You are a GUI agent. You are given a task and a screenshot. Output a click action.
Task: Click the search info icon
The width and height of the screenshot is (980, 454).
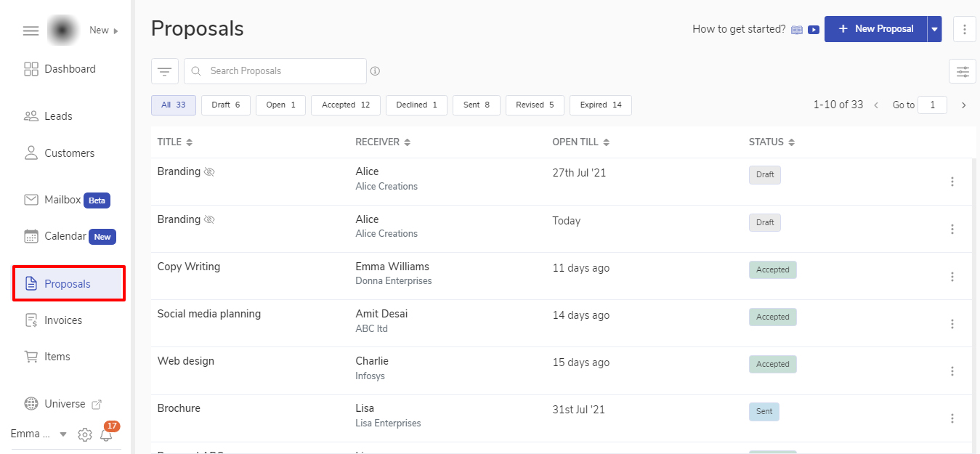[x=376, y=71]
